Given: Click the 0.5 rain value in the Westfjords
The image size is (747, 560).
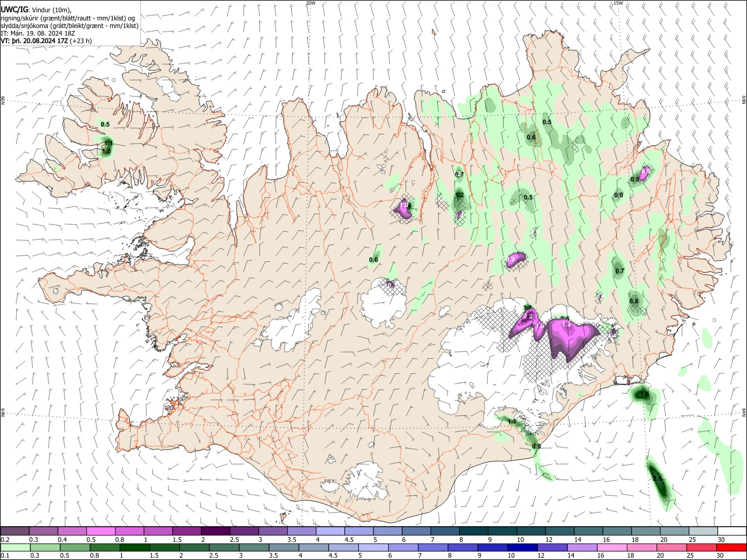Looking at the screenshot, I should [105, 124].
